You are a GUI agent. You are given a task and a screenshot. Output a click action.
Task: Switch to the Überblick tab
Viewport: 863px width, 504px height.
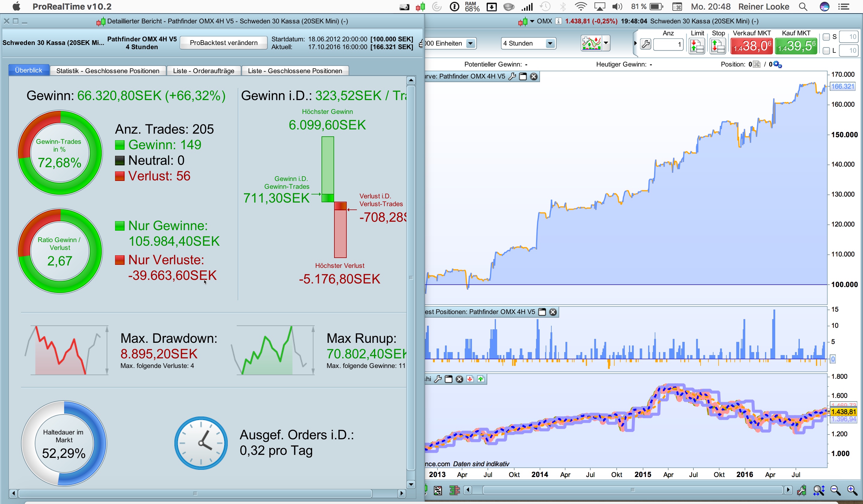pos(29,70)
